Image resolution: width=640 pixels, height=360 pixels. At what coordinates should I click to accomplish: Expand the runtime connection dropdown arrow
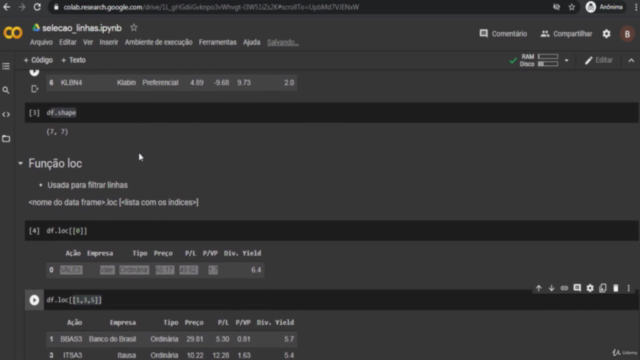tap(566, 60)
